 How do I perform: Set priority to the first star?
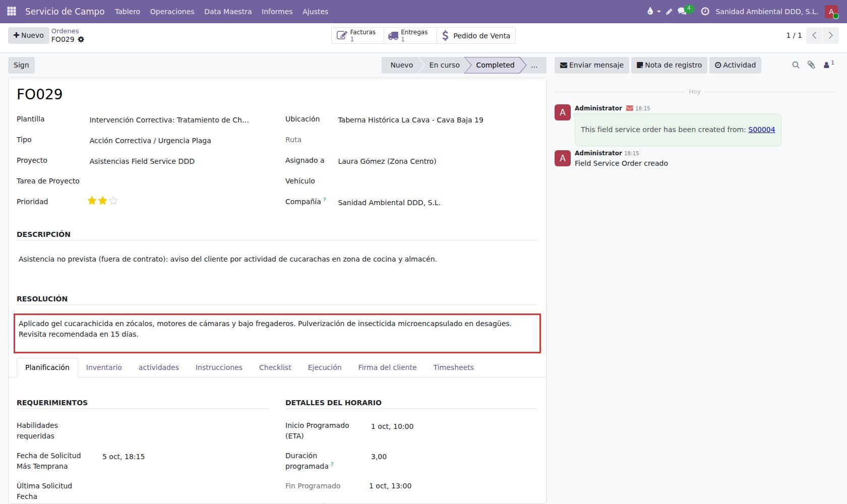pyautogui.click(x=92, y=201)
